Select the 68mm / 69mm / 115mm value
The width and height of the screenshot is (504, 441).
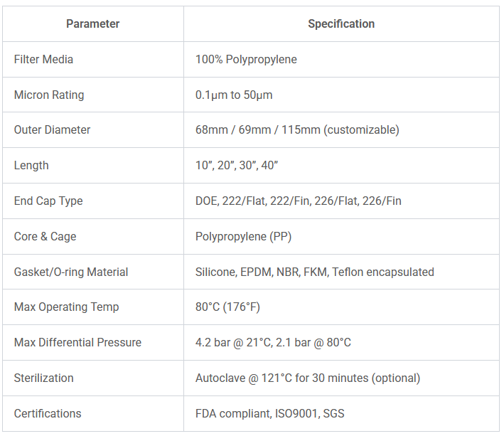coord(297,130)
